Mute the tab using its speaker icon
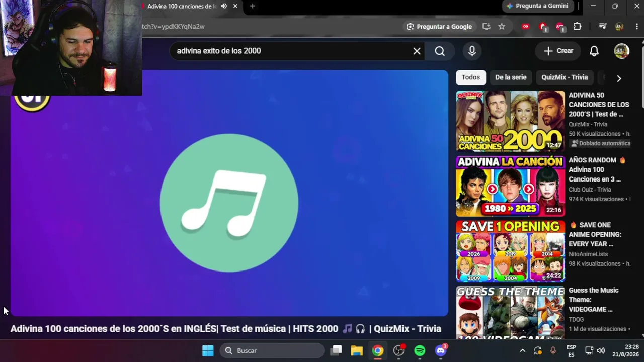The image size is (644, 362). click(224, 6)
